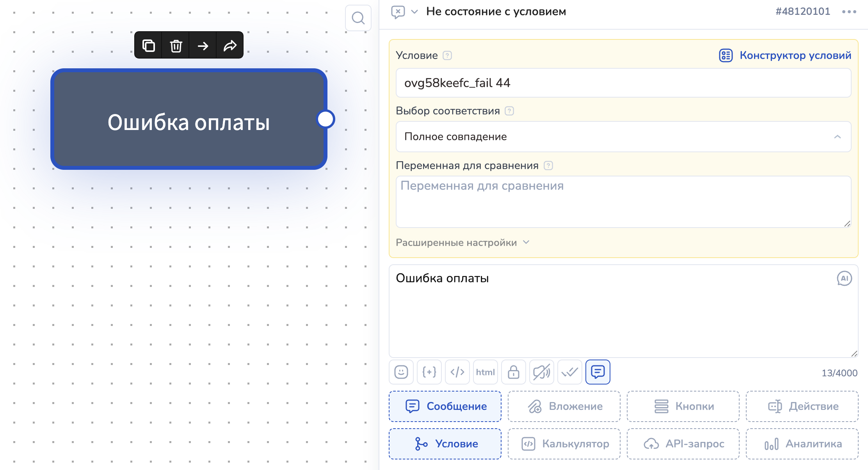
Task: Click the 'Условие' text input field
Action: [623, 83]
